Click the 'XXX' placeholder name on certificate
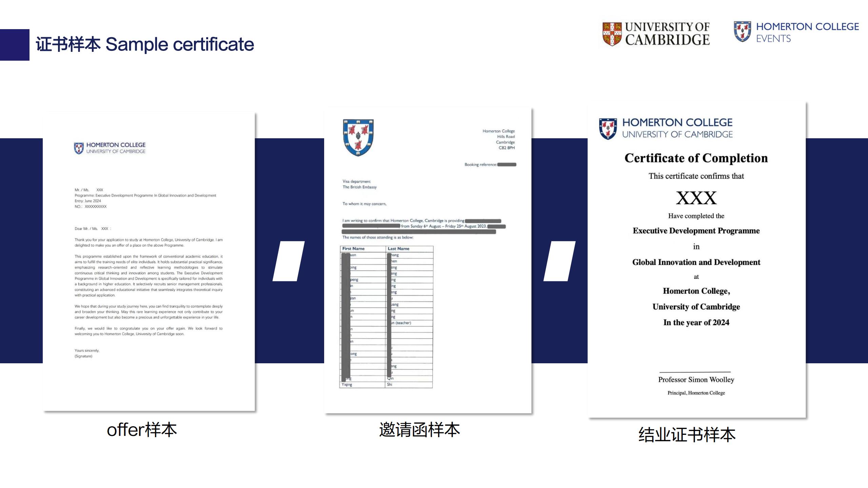Image resolution: width=868 pixels, height=488 pixels. tap(696, 198)
